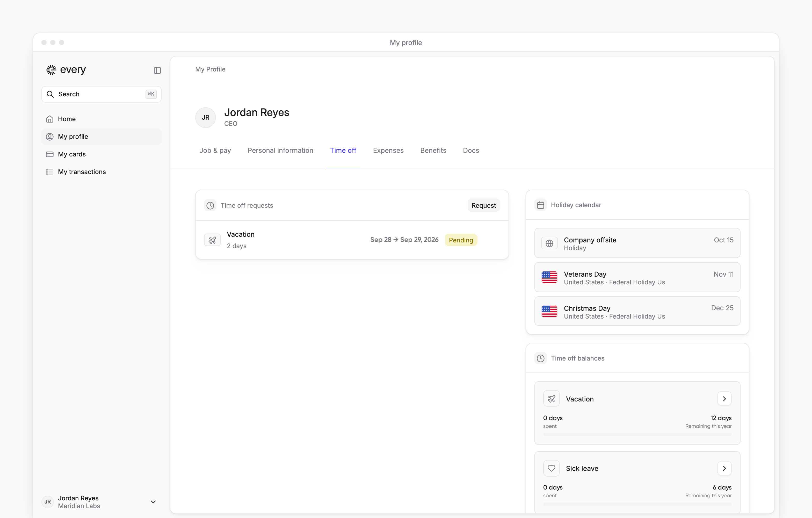
Task: Select the Time off tab
Action: 343,150
